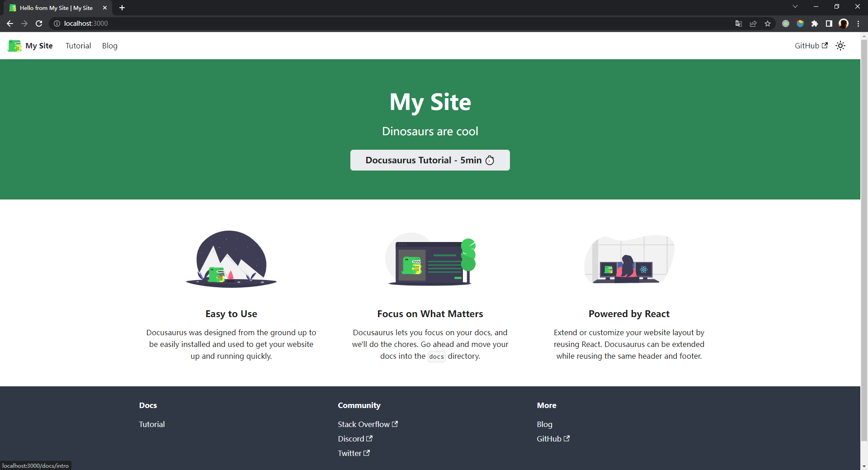Click the Powered by React illustration

click(x=629, y=259)
